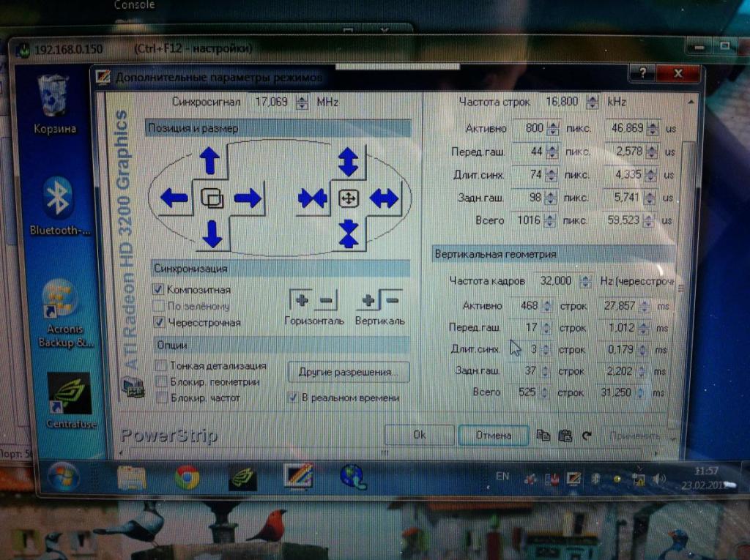
Task: Open Google Chrome from the taskbar
Action: (187, 477)
